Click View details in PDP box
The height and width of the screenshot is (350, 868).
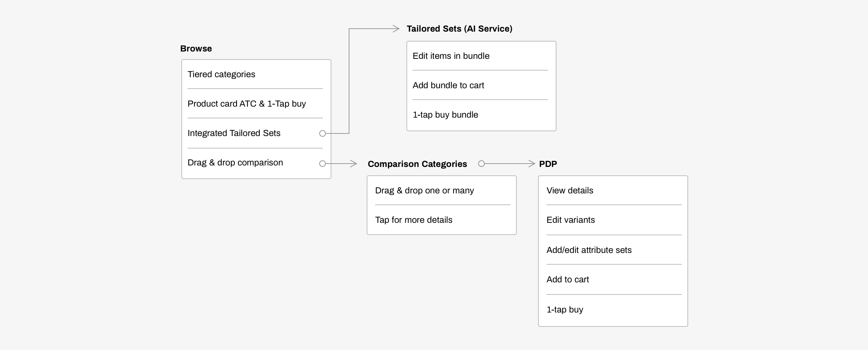pos(570,190)
